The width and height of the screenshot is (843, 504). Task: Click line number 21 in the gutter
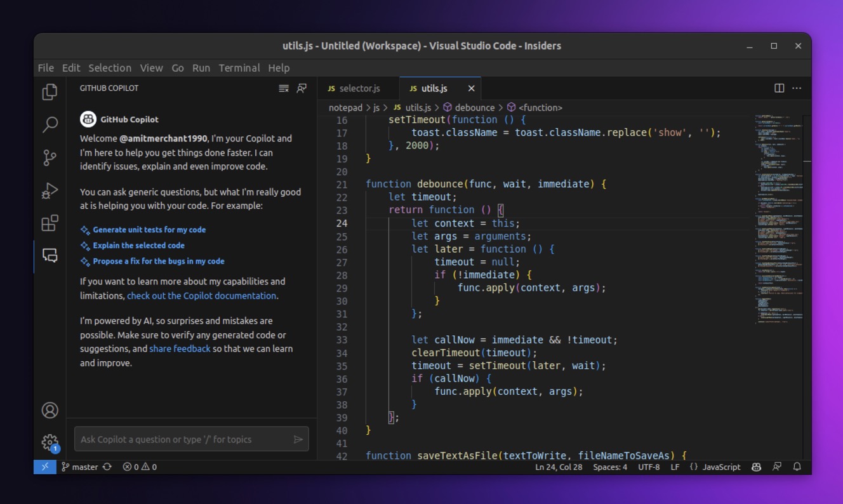342,184
